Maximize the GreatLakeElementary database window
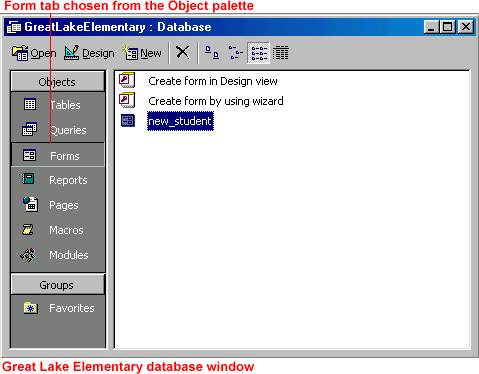This screenshot has height=374, width=479. click(x=448, y=27)
